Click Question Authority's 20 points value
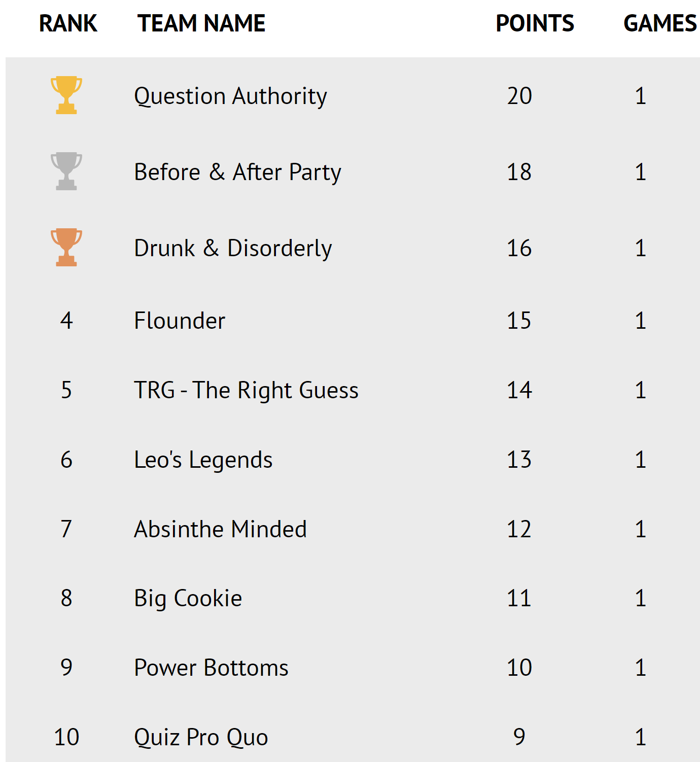The height and width of the screenshot is (762, 700). tap(519, 96)
